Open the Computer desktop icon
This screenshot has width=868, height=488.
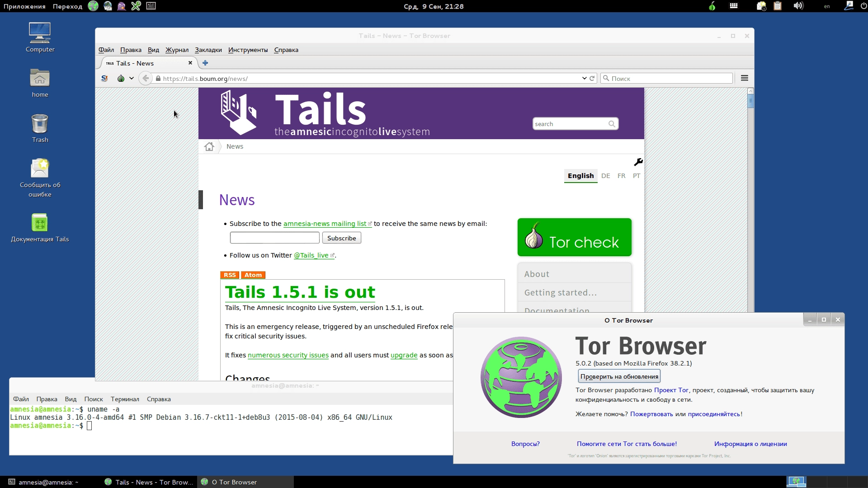[x=40, y=38]
